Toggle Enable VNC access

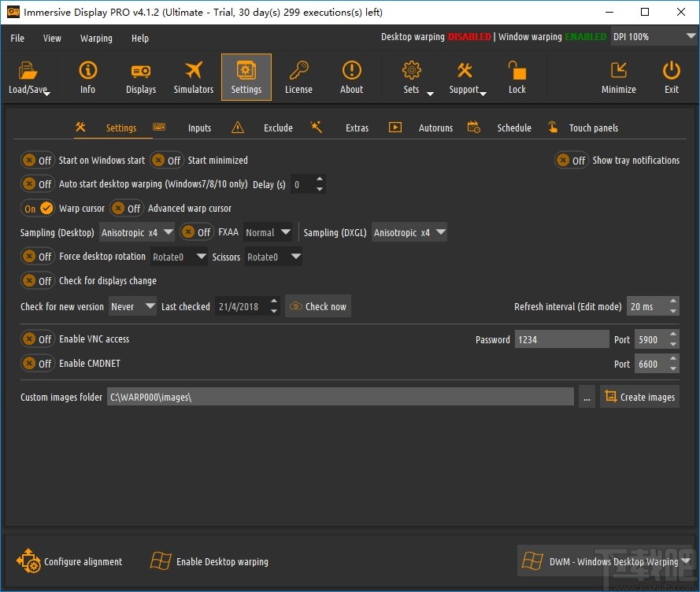(38, 339)
